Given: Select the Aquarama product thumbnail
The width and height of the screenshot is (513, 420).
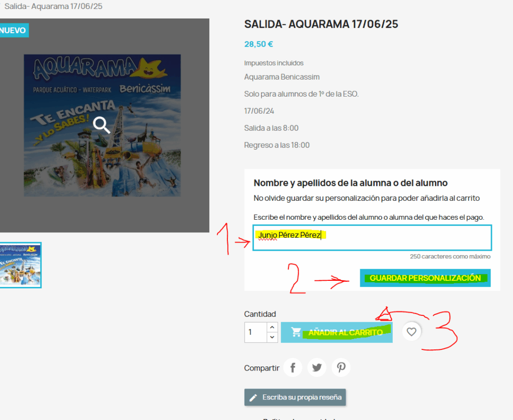Looking at the screenshot, I should point(20,265).
